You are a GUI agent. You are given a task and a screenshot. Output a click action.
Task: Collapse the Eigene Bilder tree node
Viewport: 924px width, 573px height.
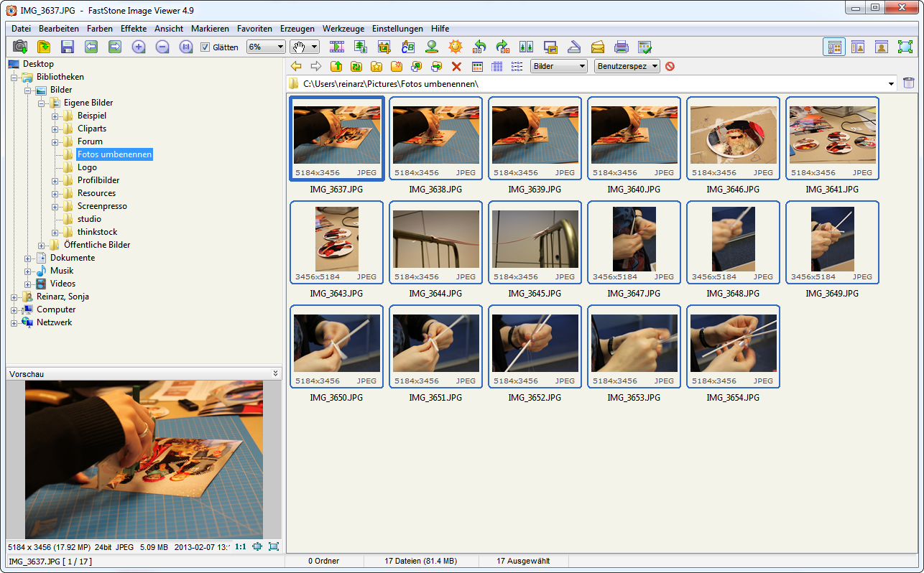click(x=42, y=103)
